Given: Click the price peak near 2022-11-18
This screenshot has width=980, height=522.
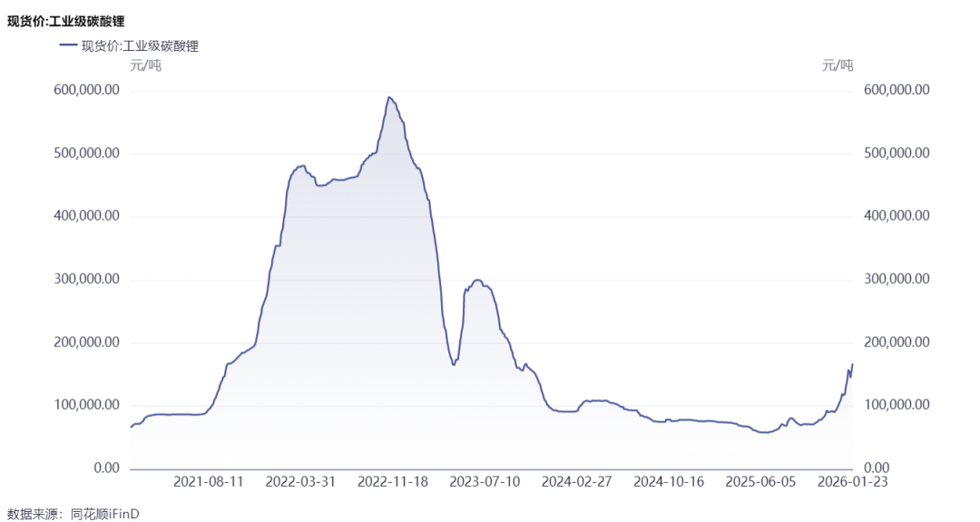Looking at the screenshot, I should click(x=388, y=97).
